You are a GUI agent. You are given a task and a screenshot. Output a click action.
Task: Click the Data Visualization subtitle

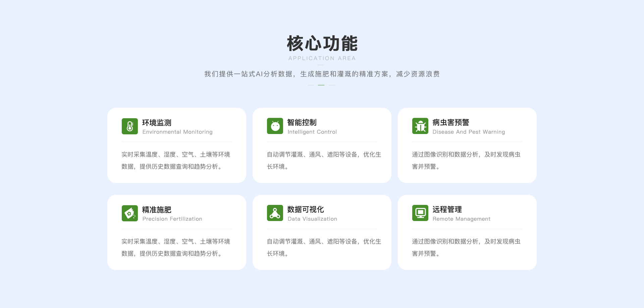point(312,219)
